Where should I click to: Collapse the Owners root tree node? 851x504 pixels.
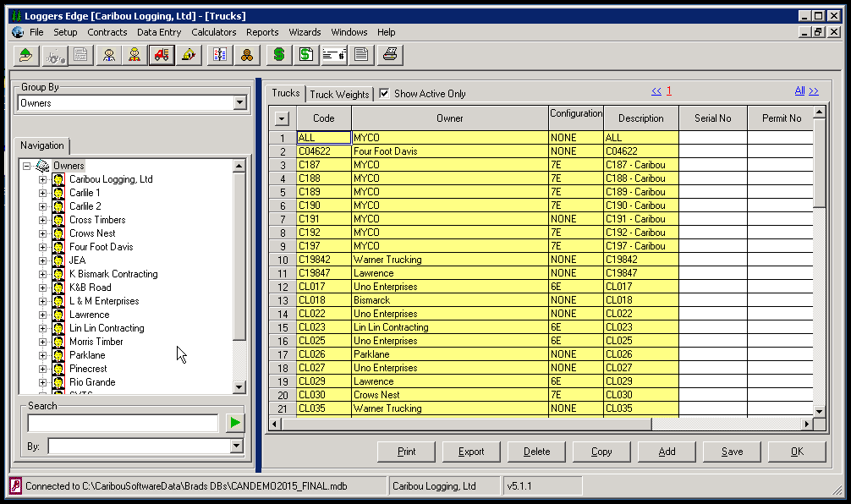[x=26, y=166]
